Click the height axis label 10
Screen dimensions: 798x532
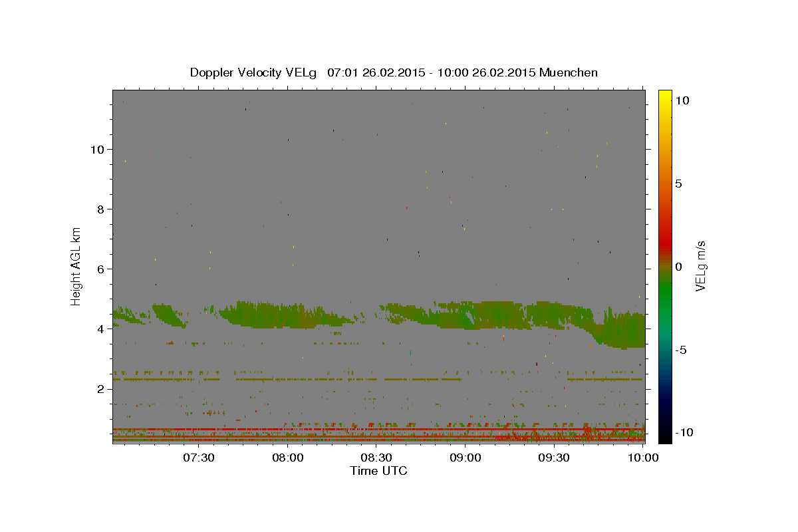[x=97, y=150]
